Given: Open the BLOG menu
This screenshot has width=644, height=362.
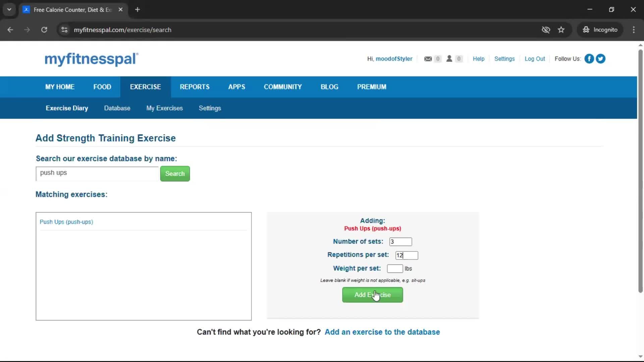Looking at the screenshot, I should pyautogui.click(x=329, y=87).
